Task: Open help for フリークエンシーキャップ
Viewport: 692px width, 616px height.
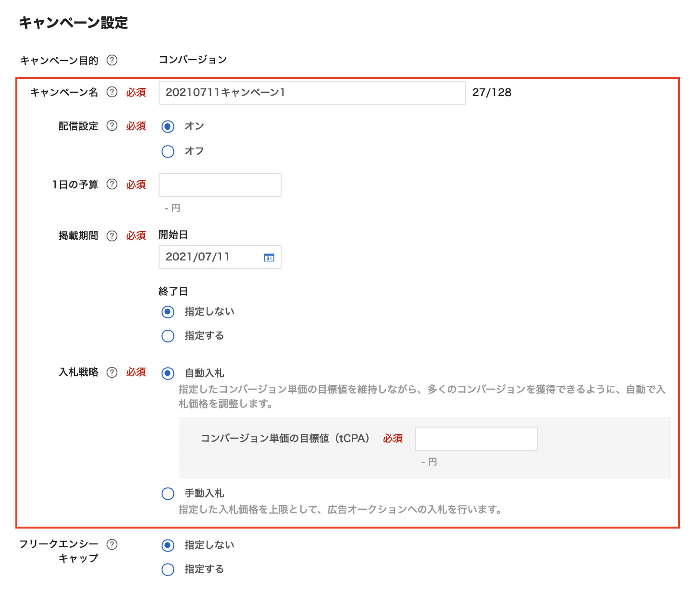Action: (111, 545)
